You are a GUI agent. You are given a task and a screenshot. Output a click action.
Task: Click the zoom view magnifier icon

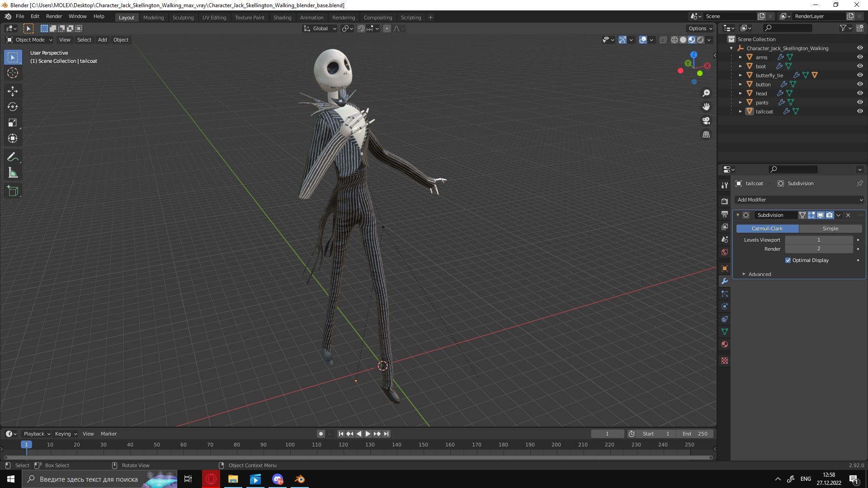pyautogui.click(x=706, y=93)
